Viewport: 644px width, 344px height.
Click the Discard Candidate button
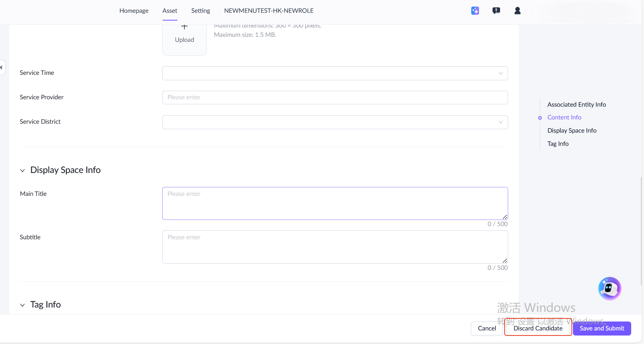[x=538, y=328]
